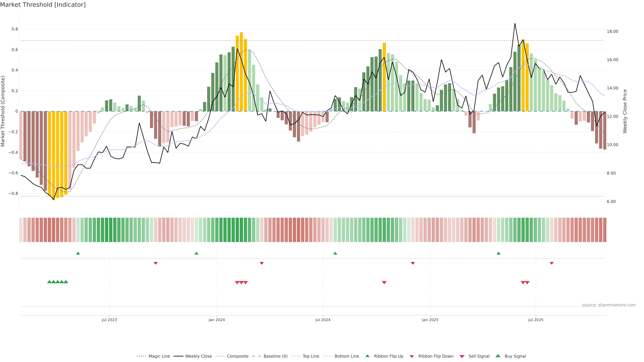
Task: Toggle Weekly Close series in the legend
Action: pos(198,356)
